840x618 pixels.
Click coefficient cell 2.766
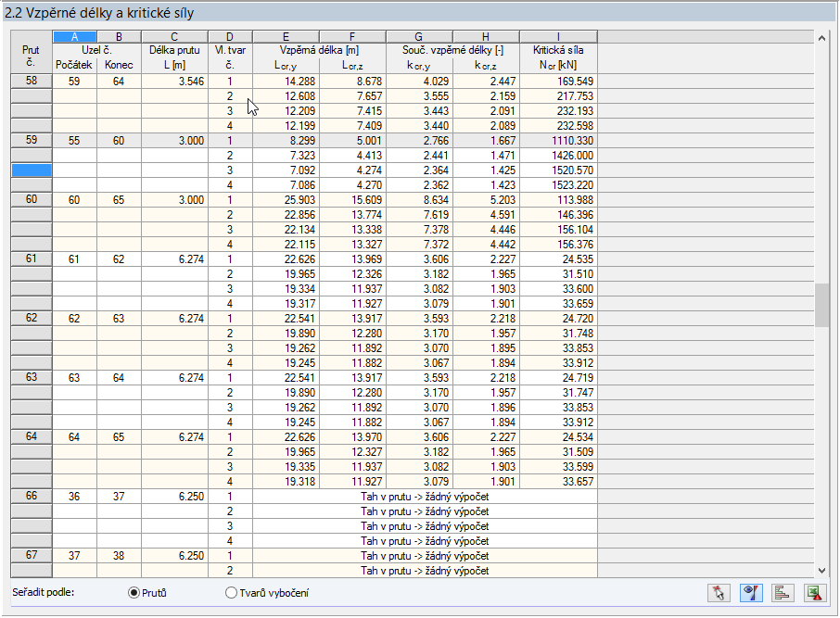[x=419, y=141]
